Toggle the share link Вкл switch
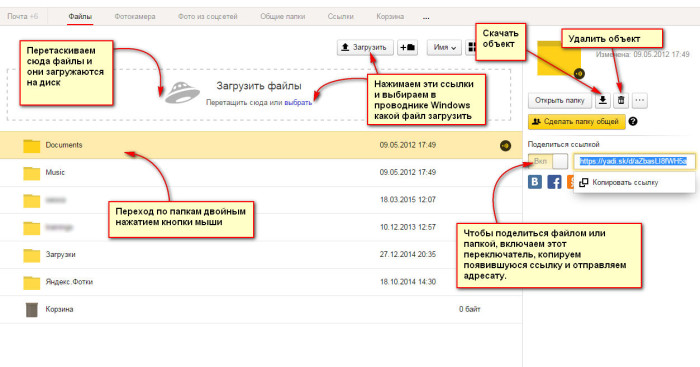The width and height of the screenshot is (700, 367). [548, 161]
